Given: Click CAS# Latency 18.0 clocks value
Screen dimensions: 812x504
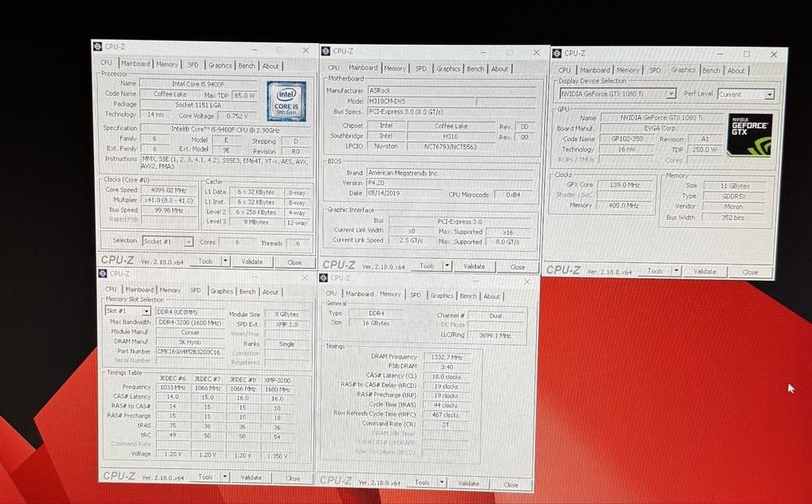Looking at the screenshot, I should tap(447, 377).
